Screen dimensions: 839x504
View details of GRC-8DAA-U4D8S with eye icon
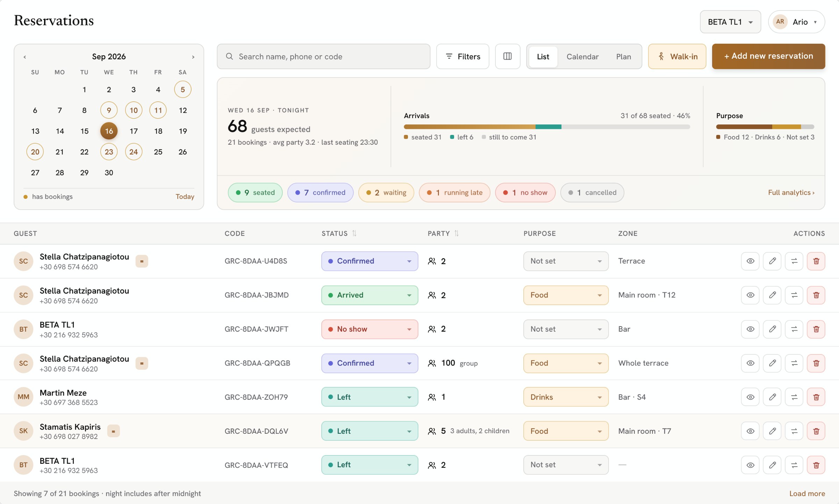tap(750, 261)
